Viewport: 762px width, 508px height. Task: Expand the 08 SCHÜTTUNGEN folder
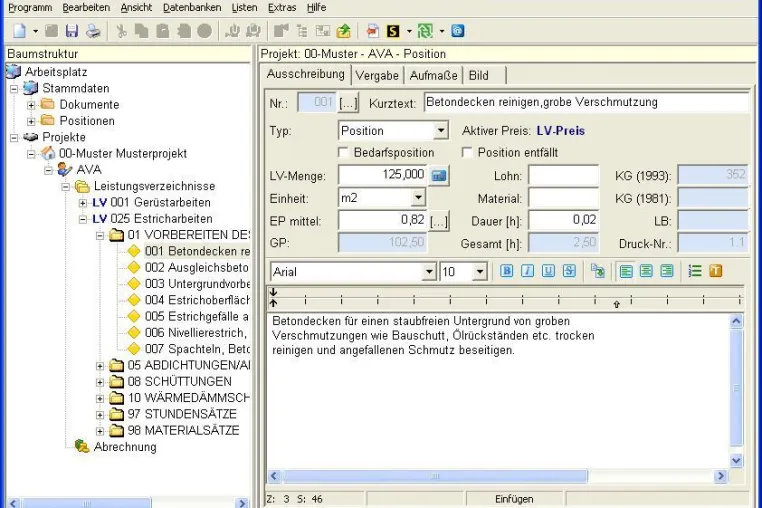click(100, 382)
